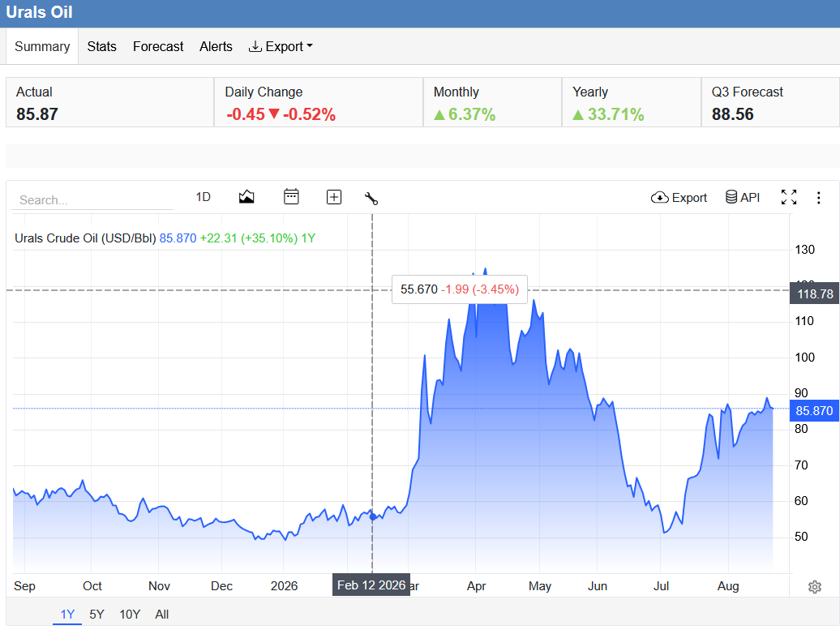Open the calendar date range icon
The height and width of the screenshot is (634, 840).
coord(291,197)
